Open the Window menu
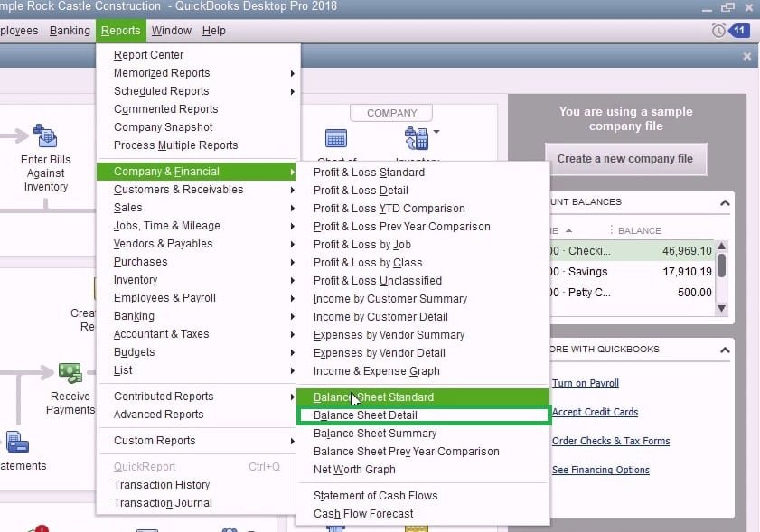This screenshot has width=760, height=532. pyautogui.click(x=171, y=31)
